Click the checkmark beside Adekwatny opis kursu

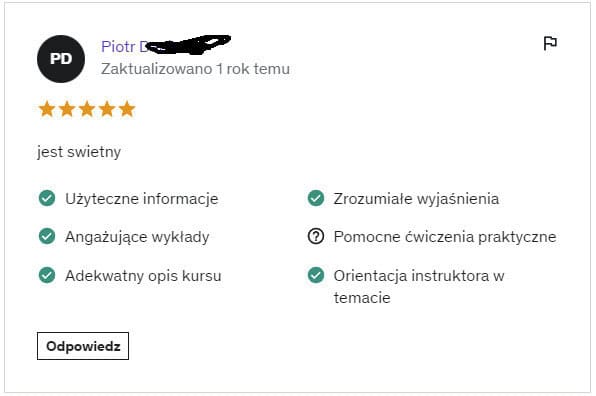click(47, 275)
